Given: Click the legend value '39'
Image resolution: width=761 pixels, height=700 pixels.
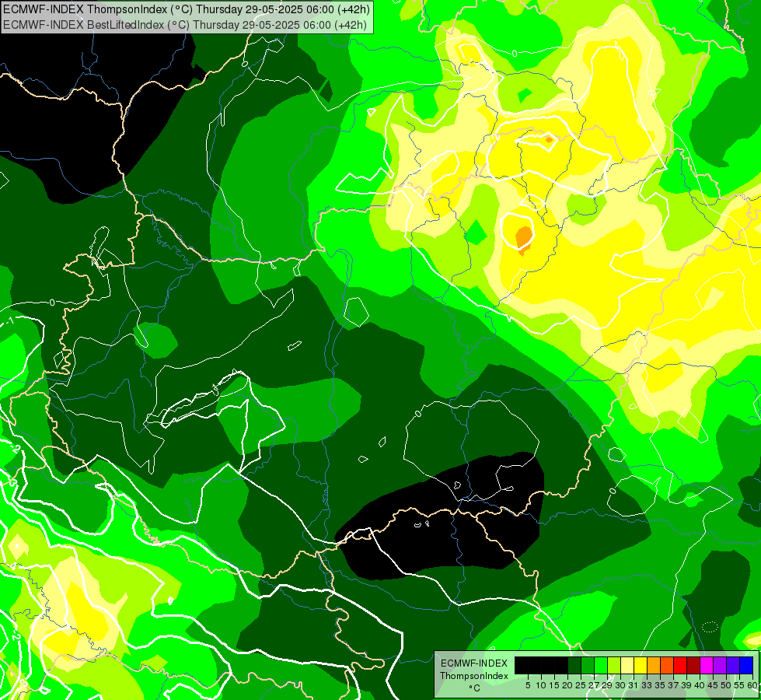Looking at the screenshot, I should click(686, 685).
